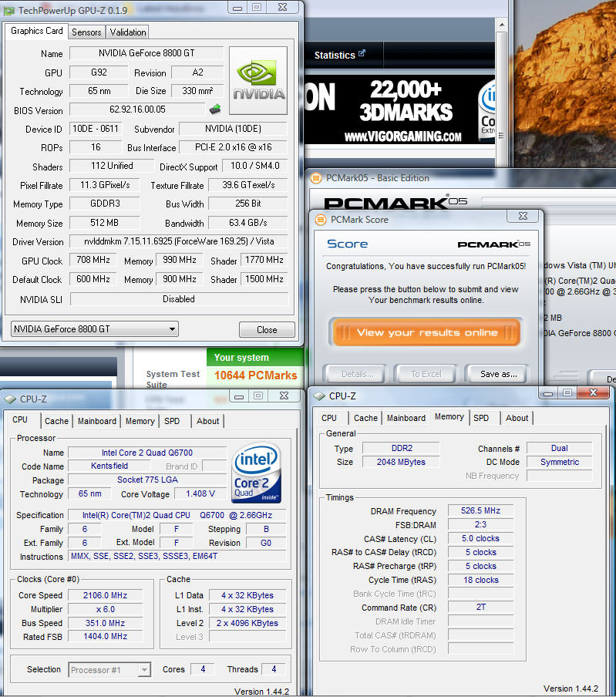Click the GPU Clock 708 MHz field
This screenshot has width=616, height=697.
point(93,260)
